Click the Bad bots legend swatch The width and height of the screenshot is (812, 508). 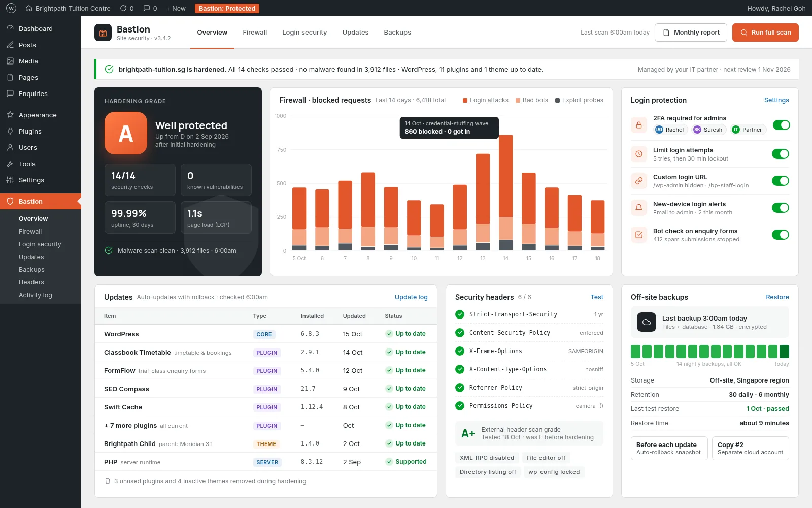point(518,100)
